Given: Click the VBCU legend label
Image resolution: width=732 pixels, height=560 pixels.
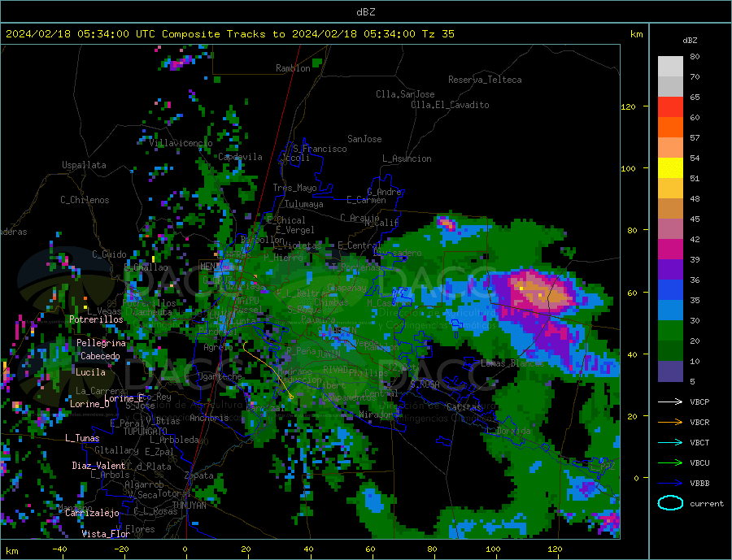Looking at the screenshot, I should [699, 463].
